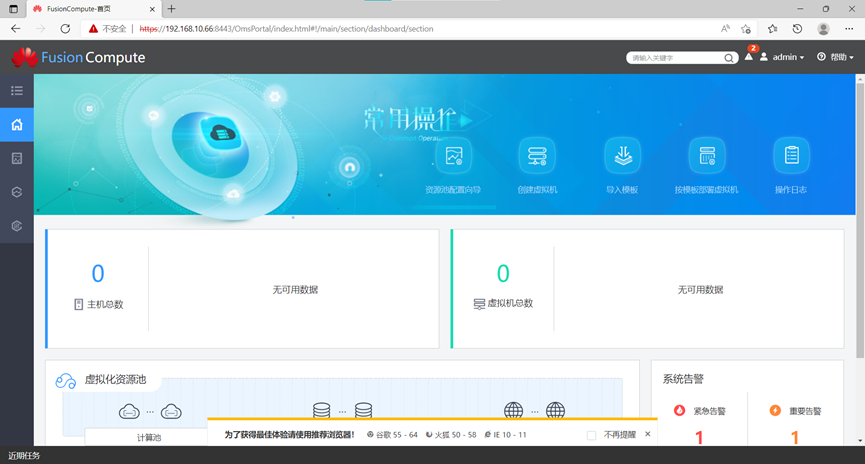Click the 计算池 label

pos(149,438)
